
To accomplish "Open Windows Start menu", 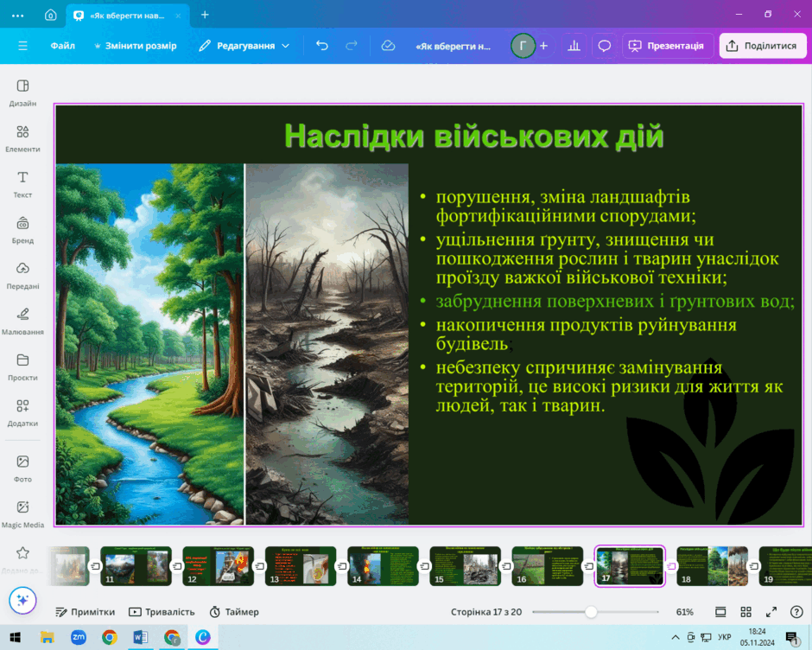I will click(x=15, y=637).
